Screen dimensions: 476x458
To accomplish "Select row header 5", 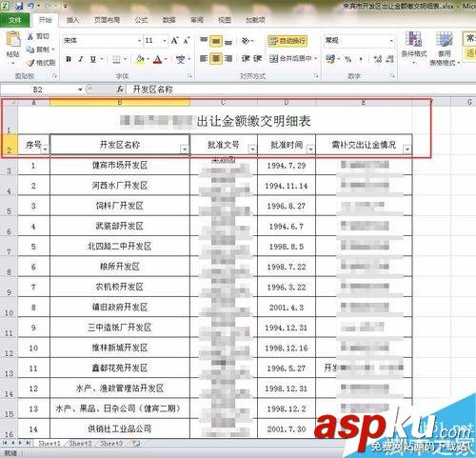I will tap(9, 207).
